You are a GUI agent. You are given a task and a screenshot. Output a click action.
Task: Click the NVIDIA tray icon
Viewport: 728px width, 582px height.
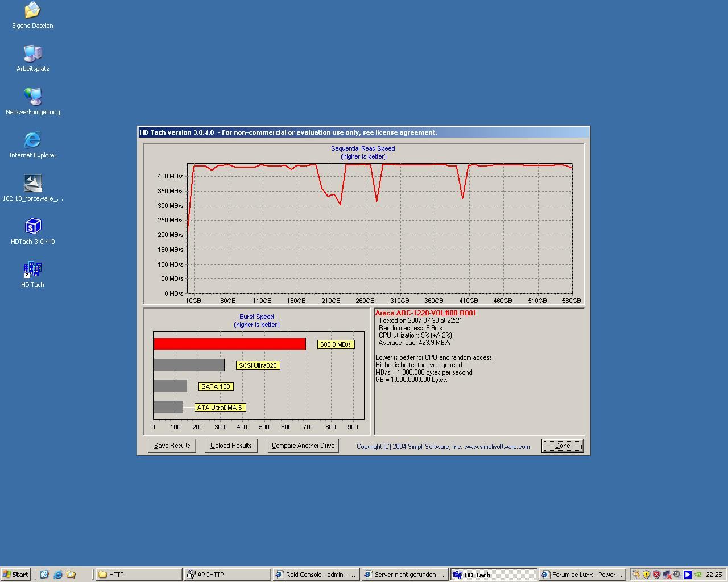tap(698, 575)
